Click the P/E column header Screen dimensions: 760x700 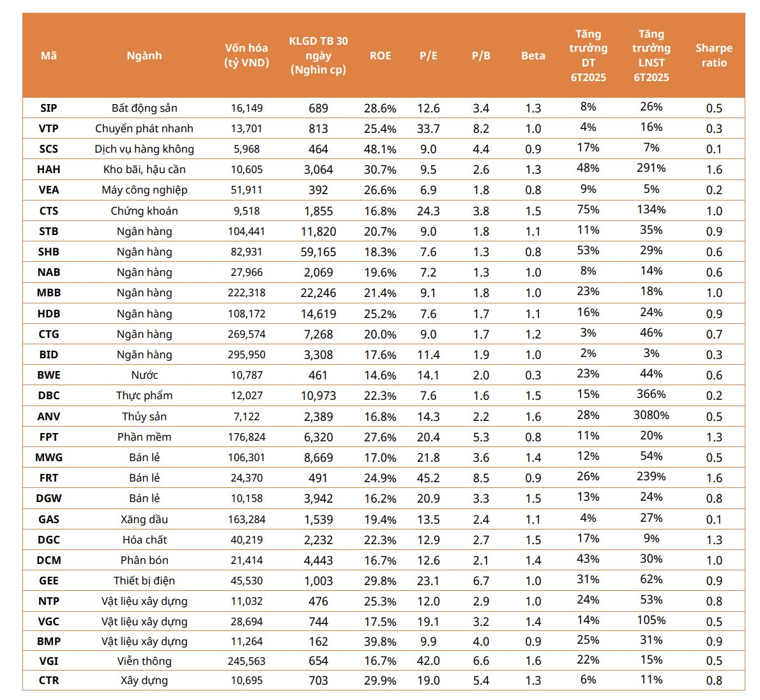pyautogui.click(x=429, y=56)
